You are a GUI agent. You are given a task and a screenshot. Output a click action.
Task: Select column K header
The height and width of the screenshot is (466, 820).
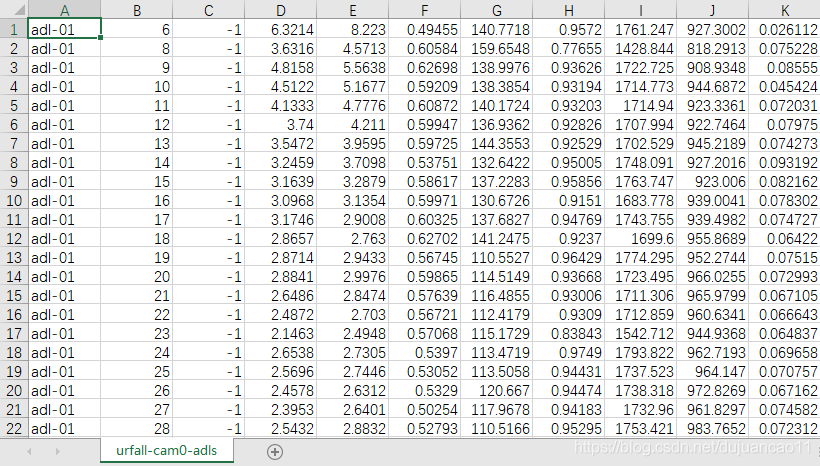pos(784,10)
